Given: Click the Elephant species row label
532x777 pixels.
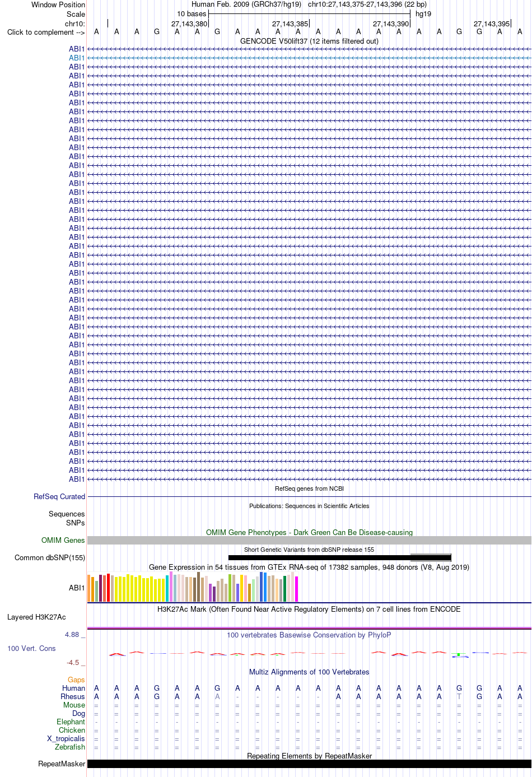Looking at the screenshot, I should point(71,722).
